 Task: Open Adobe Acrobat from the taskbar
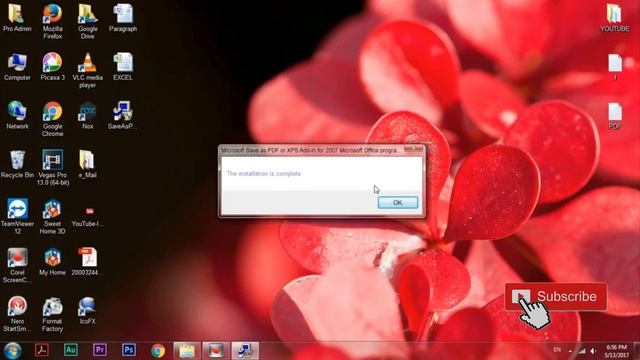[x=42, y=350]
